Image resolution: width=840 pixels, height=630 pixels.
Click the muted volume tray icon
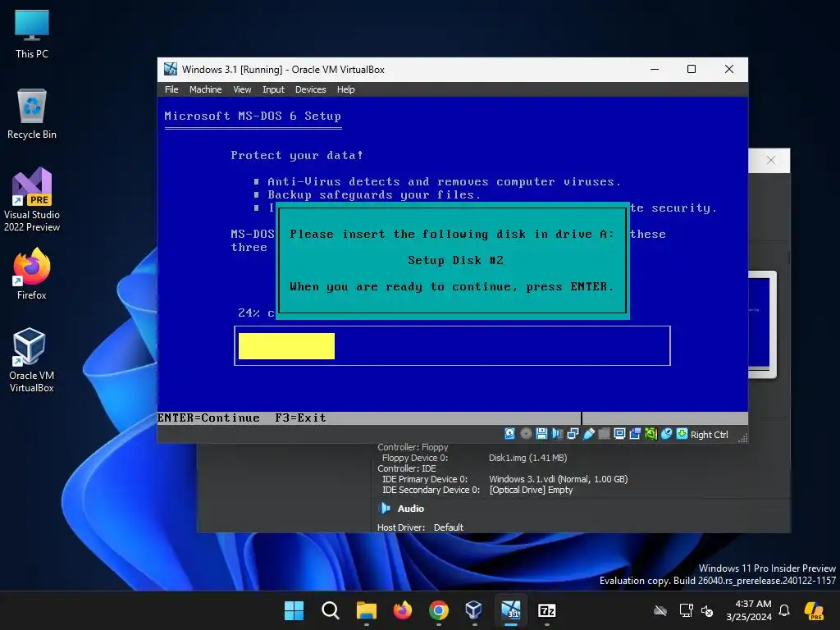pyautogui.click(x=707, y=610)
